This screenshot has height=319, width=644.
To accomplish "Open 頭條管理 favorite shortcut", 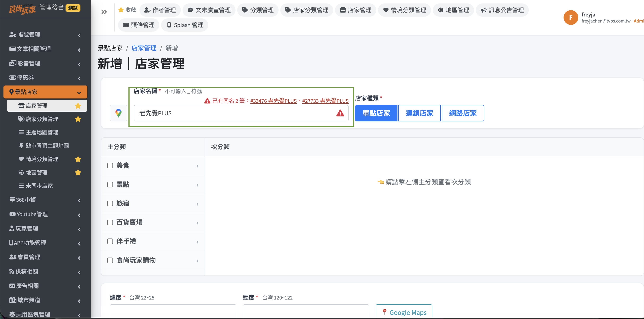I will click(138, 25).
